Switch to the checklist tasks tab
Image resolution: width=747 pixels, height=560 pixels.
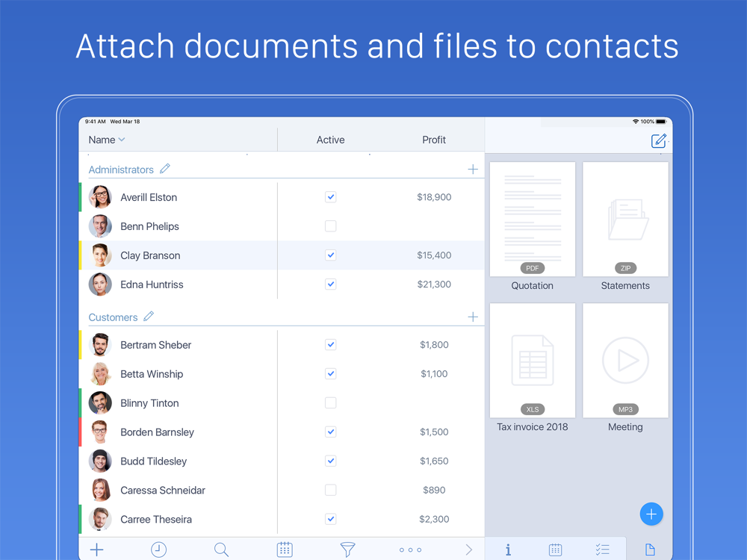pyautogui.click(x=603, y=550)
